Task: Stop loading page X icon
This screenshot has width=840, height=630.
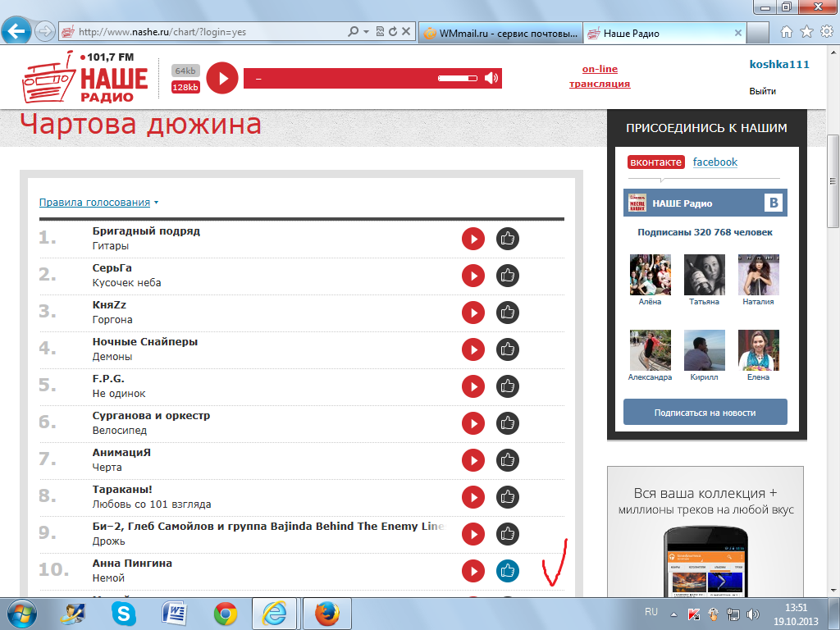Action: pyautogui.click(x=406, y=32)
